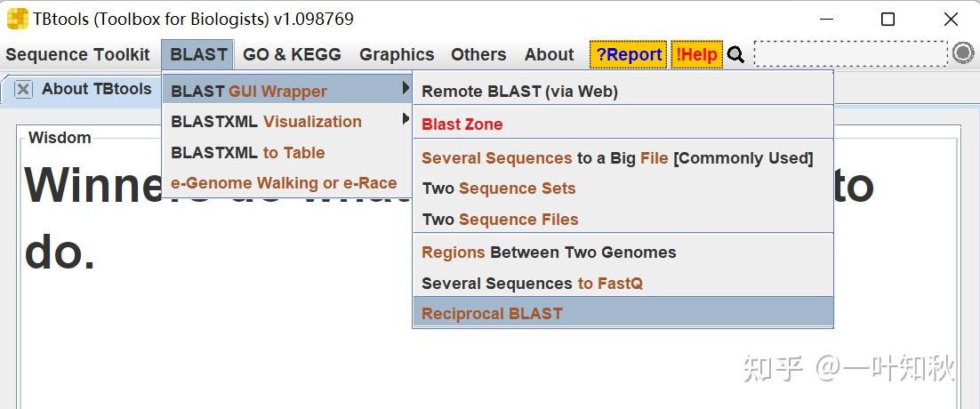Image resolution: width=980 pixels, height=409 pixels.
Task: Close the About TBtools tab
Action: pos(23,89)
